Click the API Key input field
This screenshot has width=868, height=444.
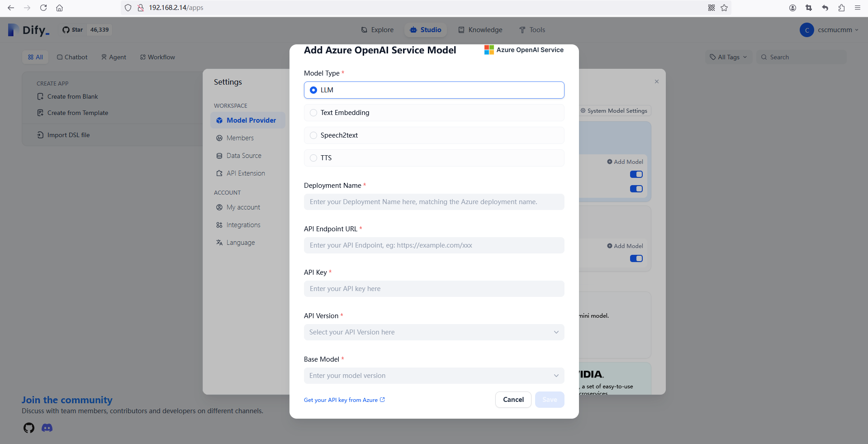click(x=434, y=289)
